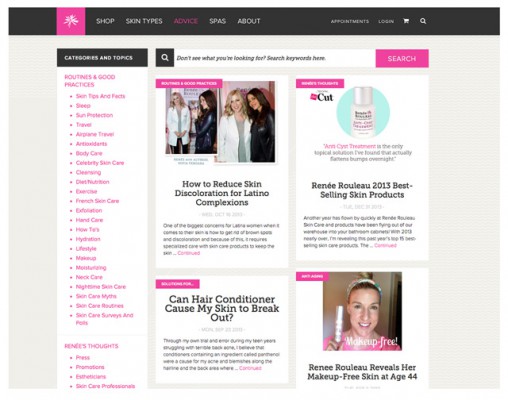Open Latino complexions article photo
508x400 pixels.
(x=220, y=123)
